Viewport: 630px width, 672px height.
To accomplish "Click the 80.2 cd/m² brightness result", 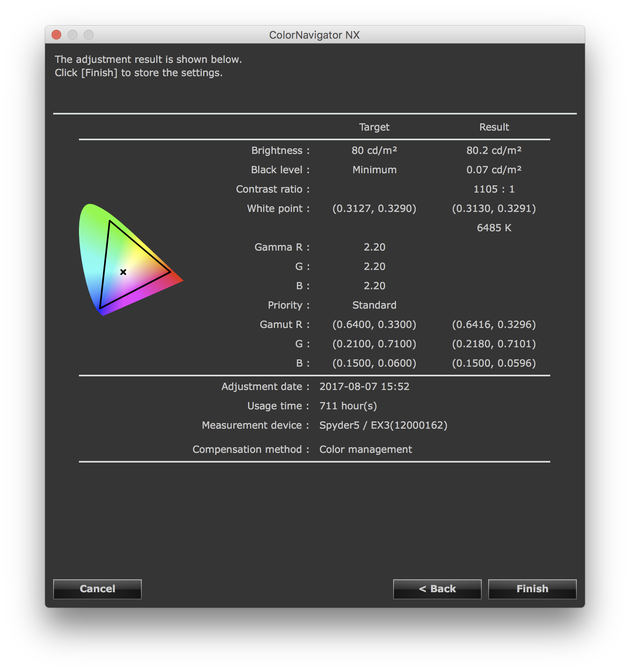I will pos(494,151).
